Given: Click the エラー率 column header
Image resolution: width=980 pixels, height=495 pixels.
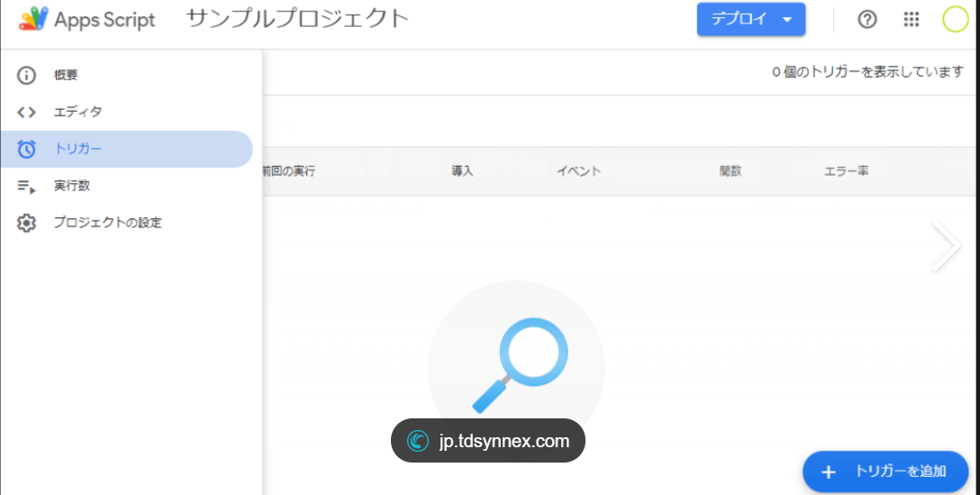Looking at the screenshot, I should pyautogui.click(x=846, y=171).
